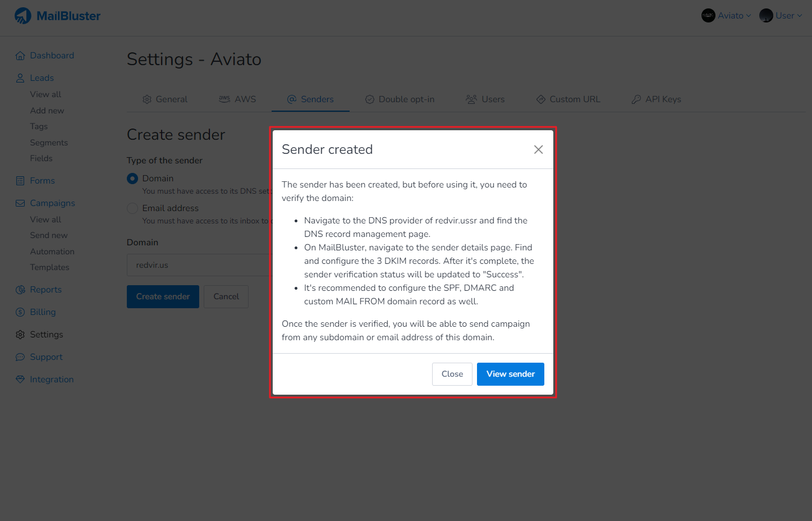Open the API Keys tab

pos(656,99)
